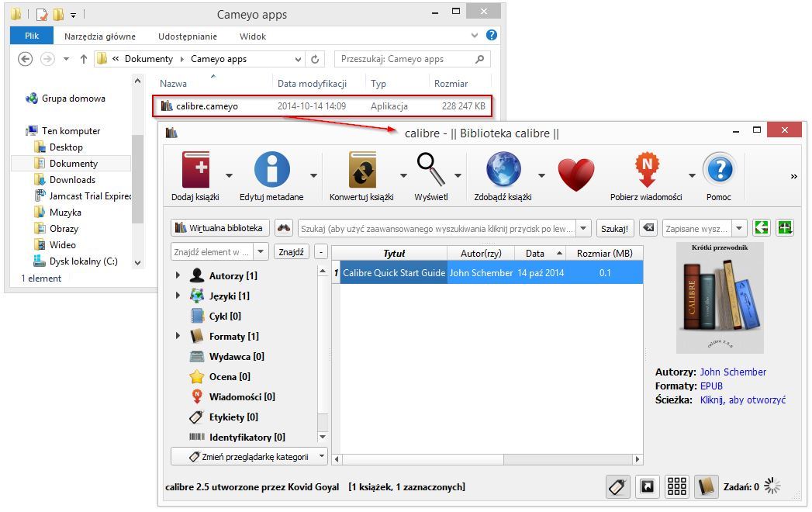The image size is (812, 512).
Task: Click the Znajdź element category input
Action: coord(213,252)
